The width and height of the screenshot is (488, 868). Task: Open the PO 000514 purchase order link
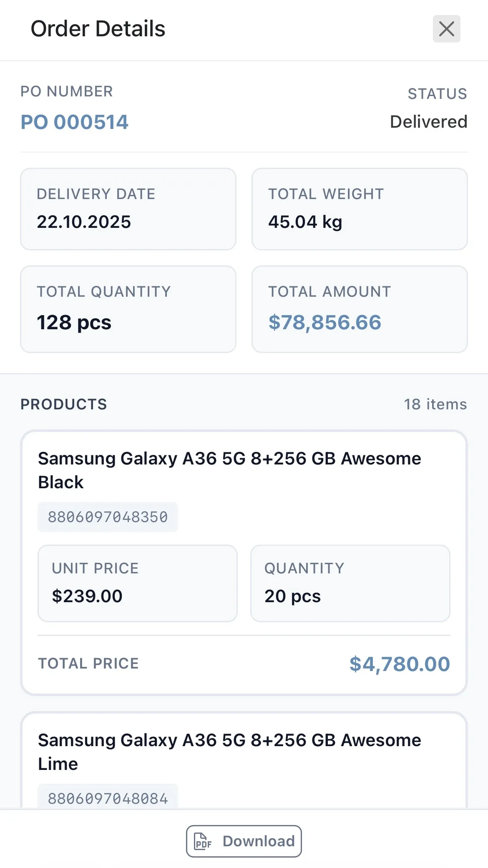tap(75, 122)
